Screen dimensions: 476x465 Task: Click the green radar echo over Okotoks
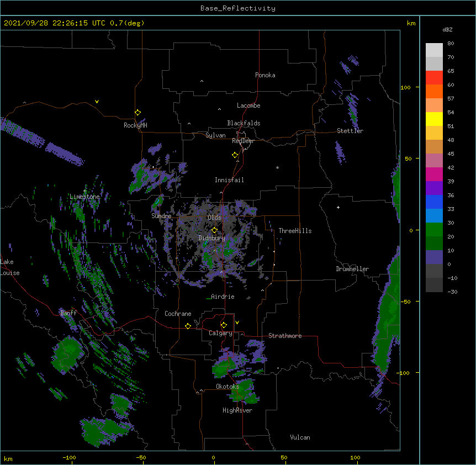245,393
